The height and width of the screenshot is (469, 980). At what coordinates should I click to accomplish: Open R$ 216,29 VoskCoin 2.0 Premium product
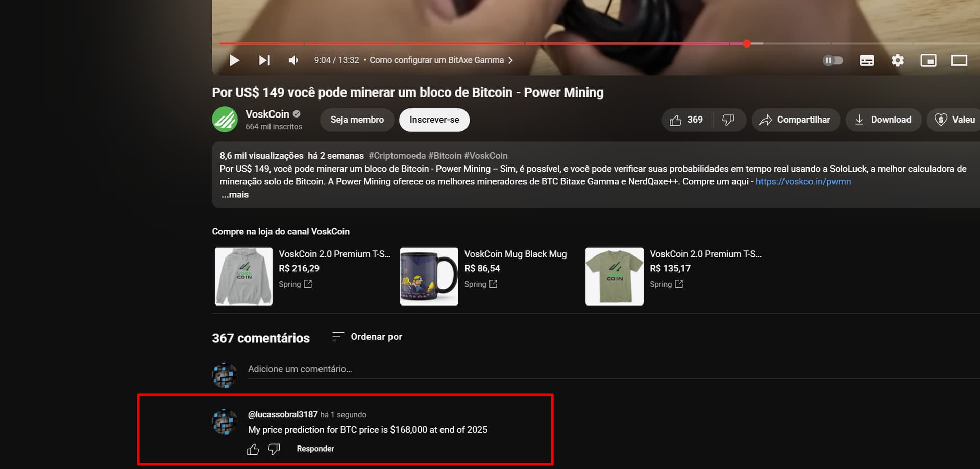point(334,254)
